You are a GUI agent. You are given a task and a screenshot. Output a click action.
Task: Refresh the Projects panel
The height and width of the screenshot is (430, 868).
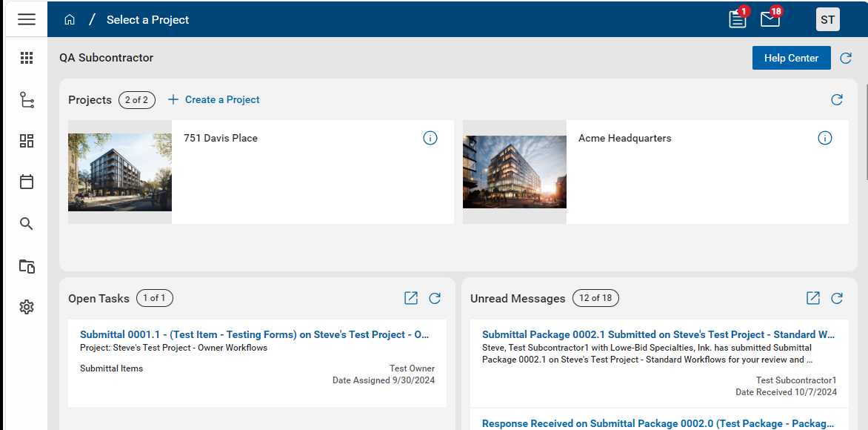pyautogui.click(x=837, y=100)
